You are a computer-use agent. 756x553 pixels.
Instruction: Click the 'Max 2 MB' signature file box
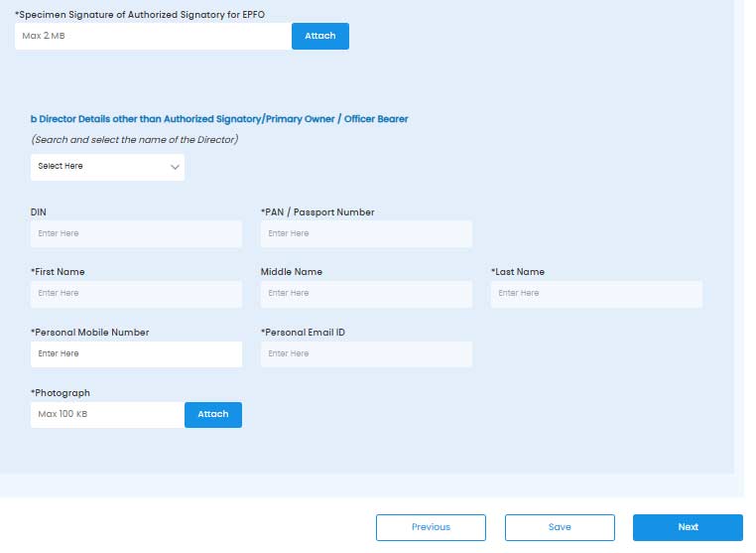(x=153, y=36)
